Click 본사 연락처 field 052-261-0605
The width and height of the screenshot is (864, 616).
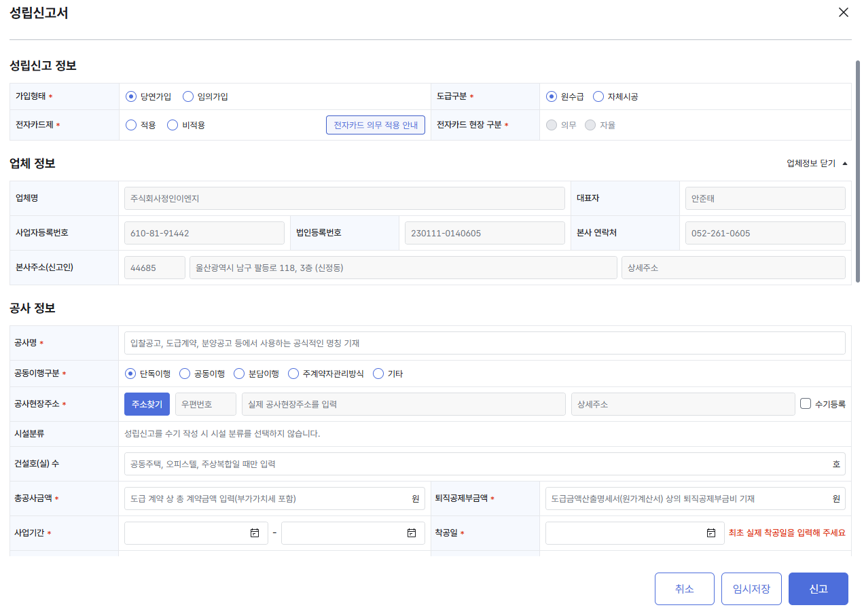[x=766, y=233]
